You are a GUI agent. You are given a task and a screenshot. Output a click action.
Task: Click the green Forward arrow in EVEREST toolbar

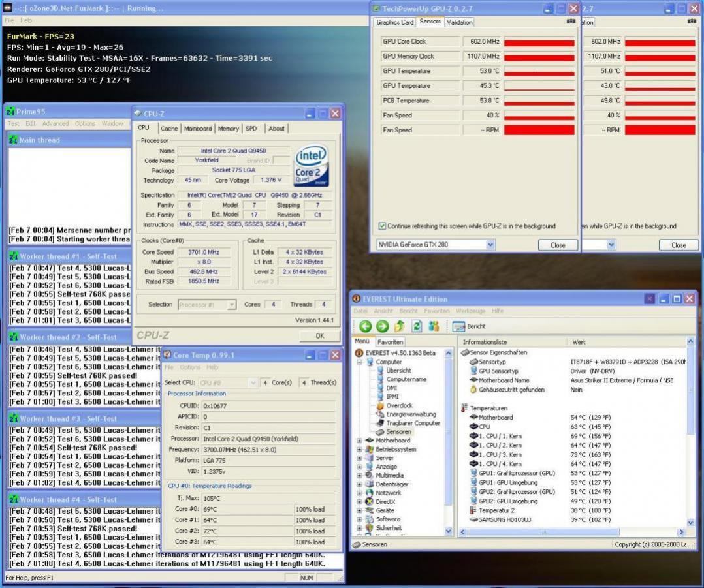382,326
